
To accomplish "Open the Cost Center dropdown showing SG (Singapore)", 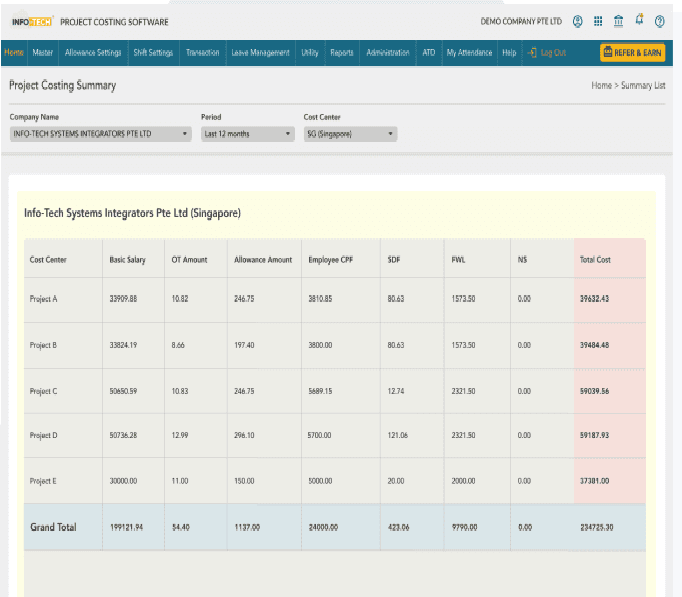I will (x=350, y=134).
